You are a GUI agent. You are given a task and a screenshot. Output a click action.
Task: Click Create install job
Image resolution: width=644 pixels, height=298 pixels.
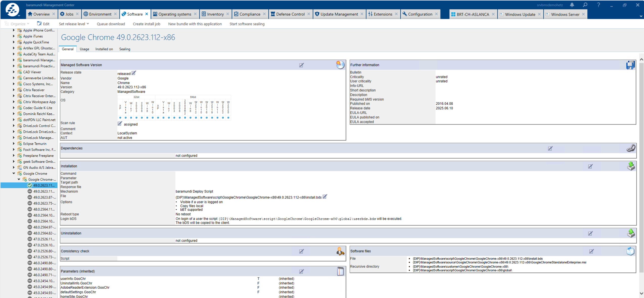pos(146,24)
